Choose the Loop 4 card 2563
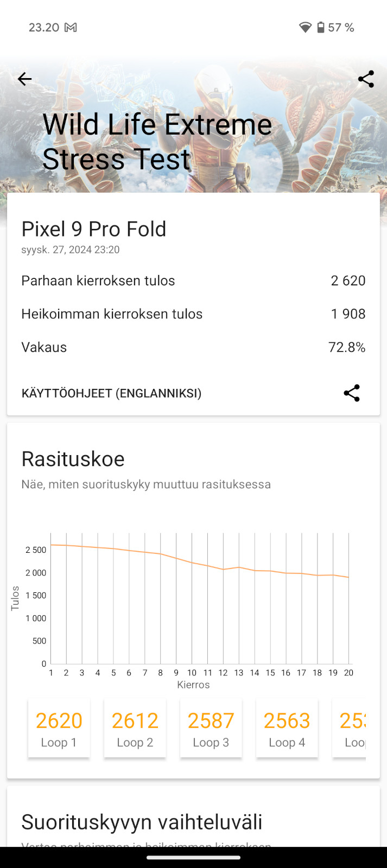 [287, 728]
